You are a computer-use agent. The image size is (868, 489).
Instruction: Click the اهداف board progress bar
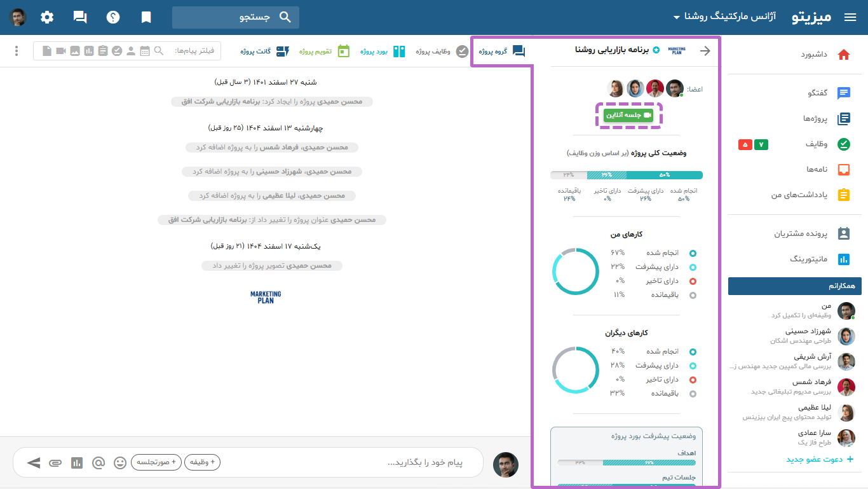tap(627, 462)
